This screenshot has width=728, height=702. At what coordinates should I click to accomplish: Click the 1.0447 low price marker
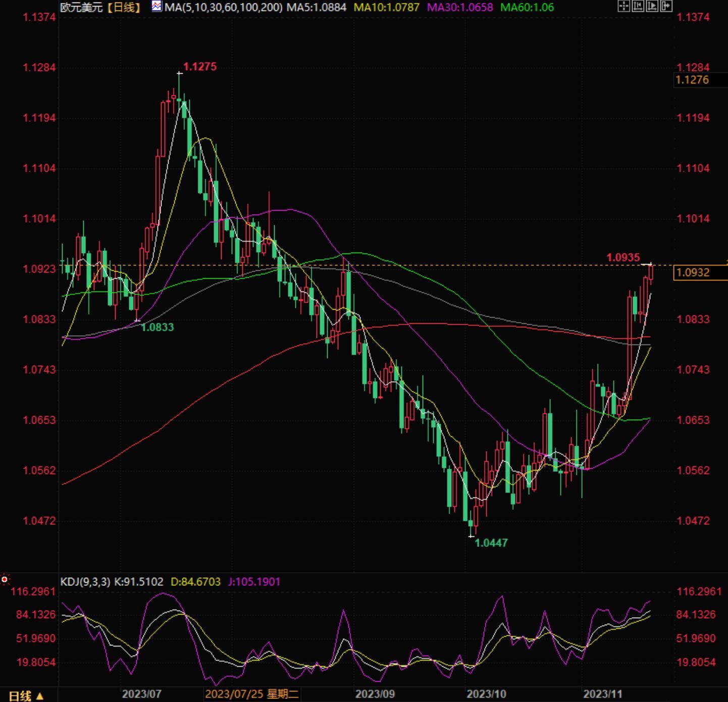click(x=491, y=543)
